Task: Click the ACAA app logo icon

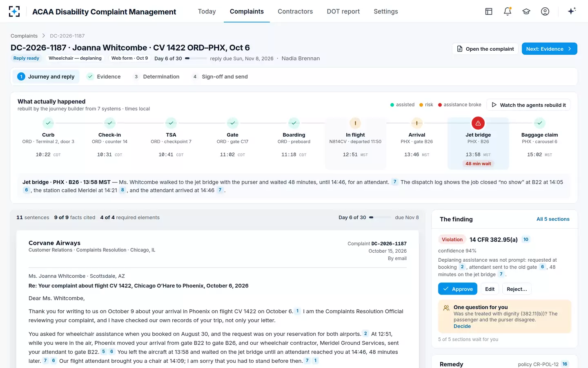Action: (14, 11)
